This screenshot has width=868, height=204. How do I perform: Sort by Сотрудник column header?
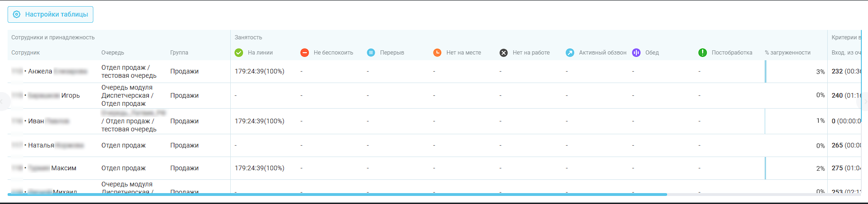point(26,53)
